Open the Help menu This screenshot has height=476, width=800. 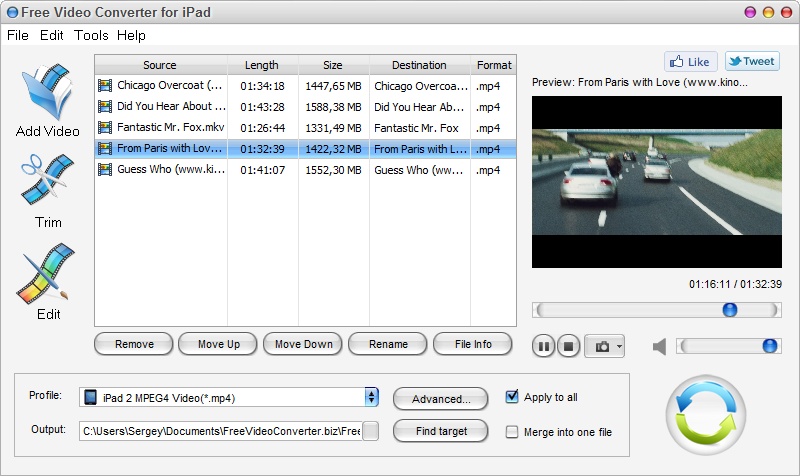(131, 35)
